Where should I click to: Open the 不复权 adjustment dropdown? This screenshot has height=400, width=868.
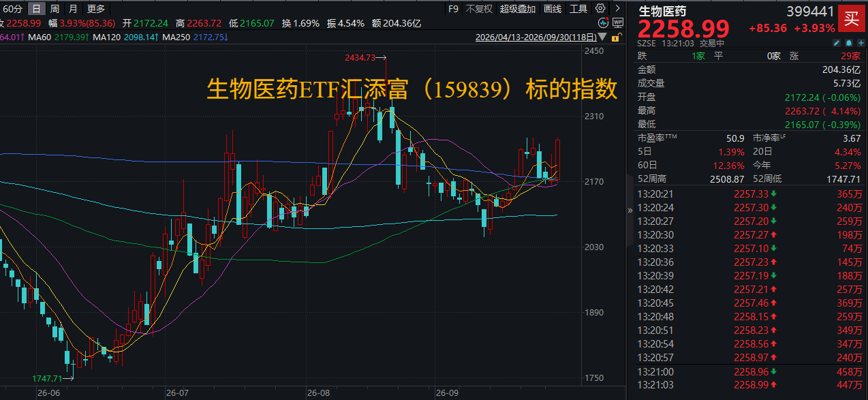tap(479, 9)
